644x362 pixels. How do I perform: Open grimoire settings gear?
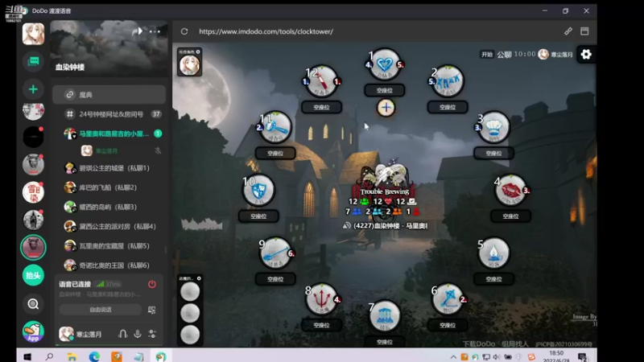586,54
